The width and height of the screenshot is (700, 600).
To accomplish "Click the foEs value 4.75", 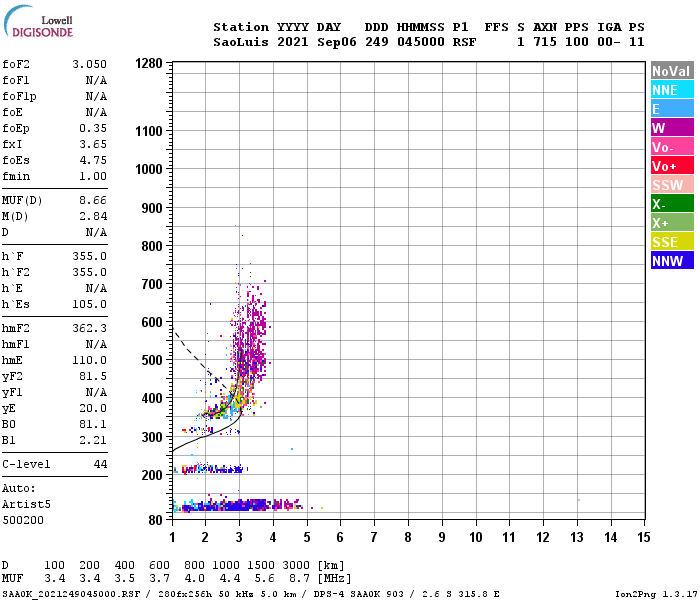I will click(x=93, y=160).
